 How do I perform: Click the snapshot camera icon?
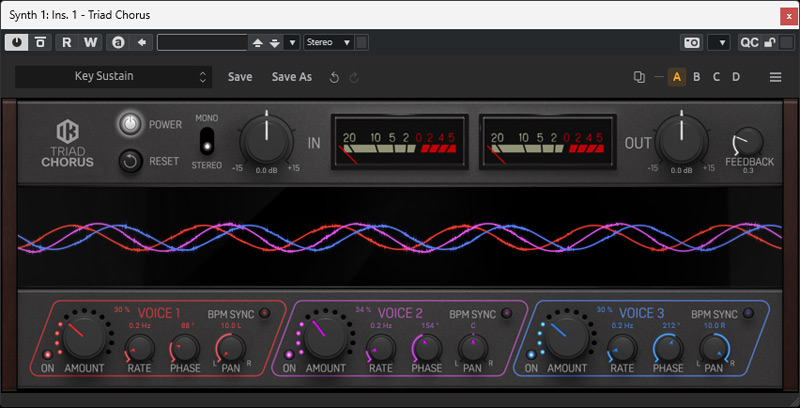[691, 42]
